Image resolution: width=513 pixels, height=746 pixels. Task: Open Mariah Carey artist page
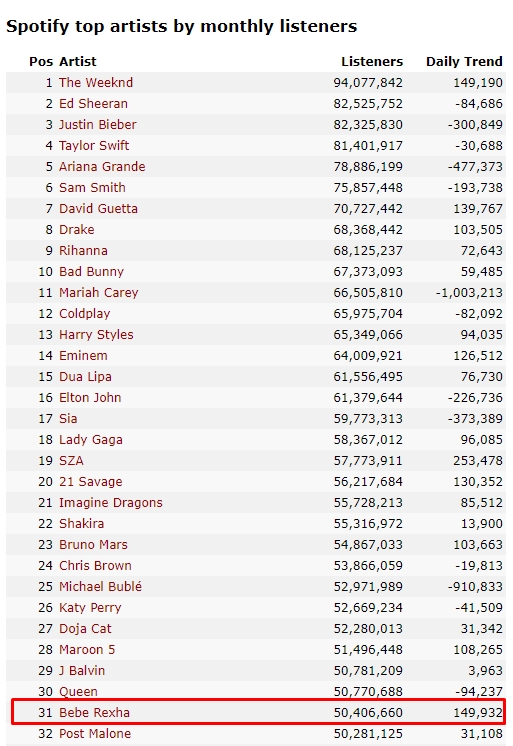coord(99,293)
